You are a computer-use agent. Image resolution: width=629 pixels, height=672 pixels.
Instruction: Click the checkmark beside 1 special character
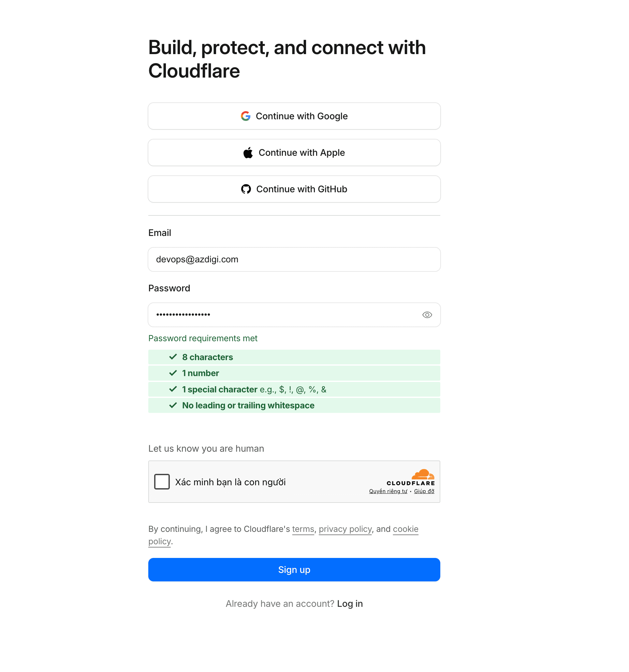(x=173, y=389)
